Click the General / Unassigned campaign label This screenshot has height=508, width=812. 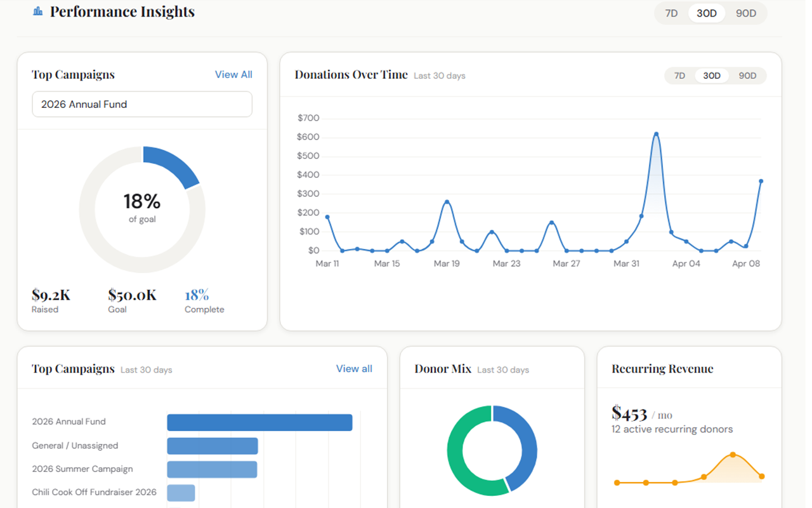point(75,446)
